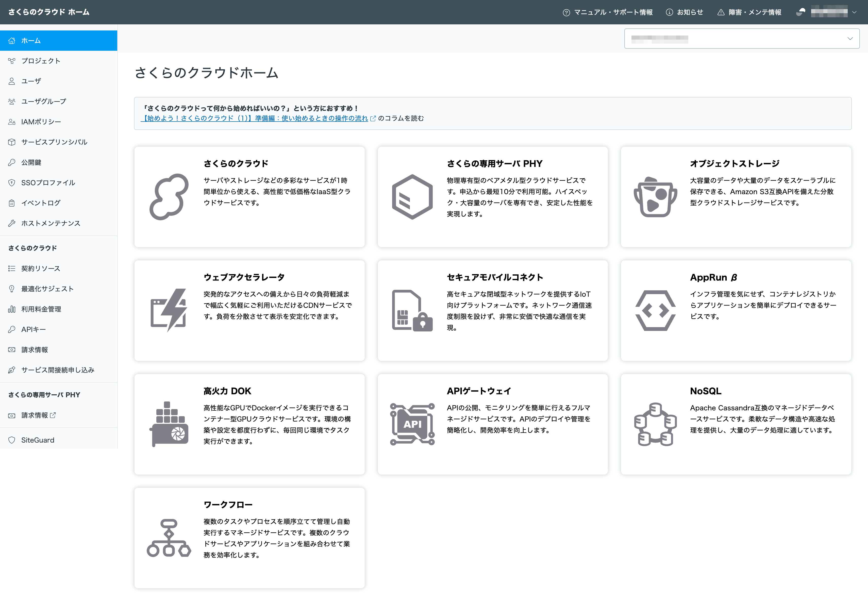Click the ウェブアクセラレータ lightning icon
The height and width of the screenshot is (605, 868).
pos(169,310)
